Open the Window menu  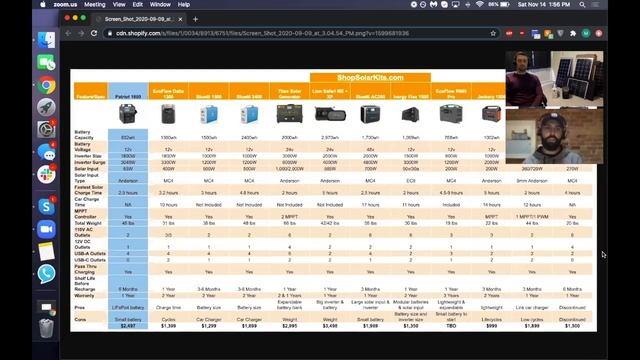coord(160,4)
